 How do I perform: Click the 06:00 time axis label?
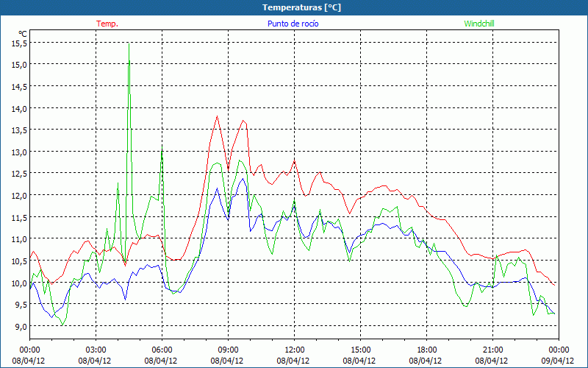pos(162,350)
